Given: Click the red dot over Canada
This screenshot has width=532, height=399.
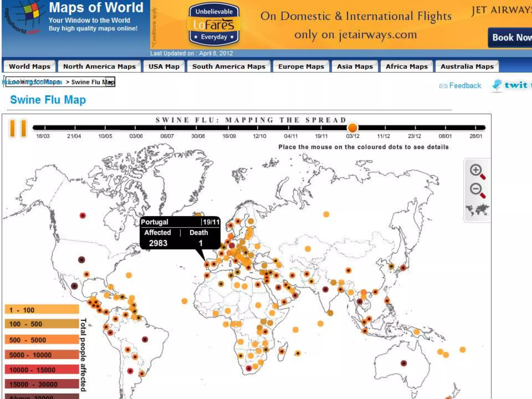Looking at the screenshot, I should [x=83, y=216].
